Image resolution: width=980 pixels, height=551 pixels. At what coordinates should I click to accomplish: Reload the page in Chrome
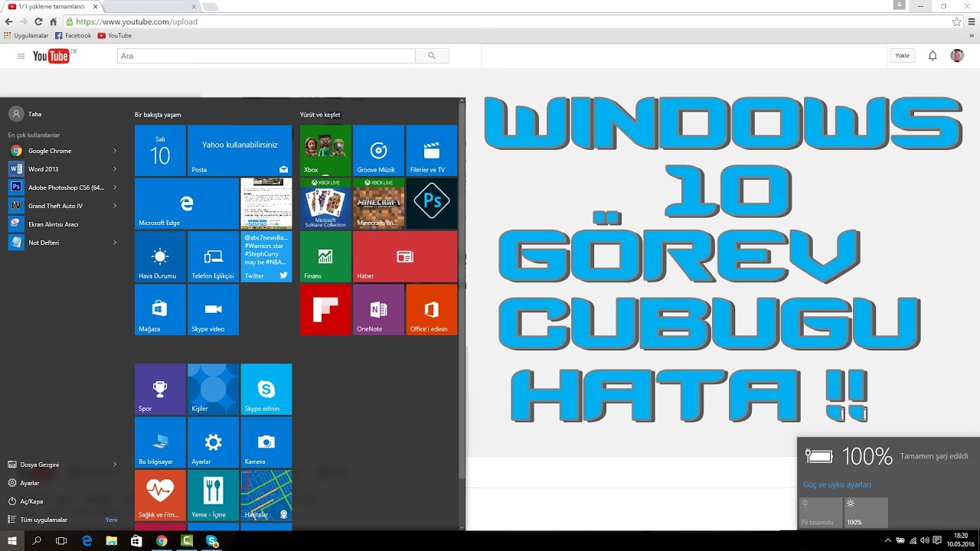[38, 21]
